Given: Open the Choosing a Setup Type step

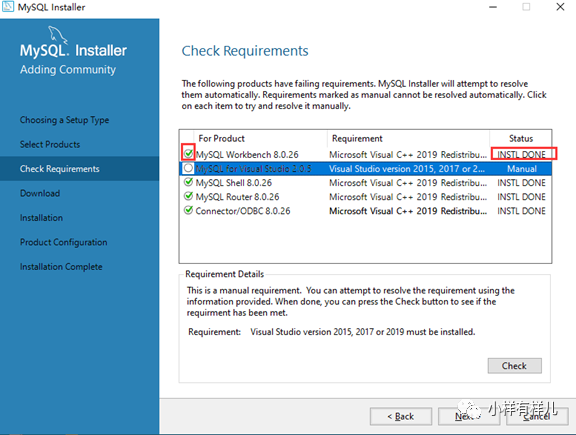Looking at the screenshot, I should tap(64, 120).
